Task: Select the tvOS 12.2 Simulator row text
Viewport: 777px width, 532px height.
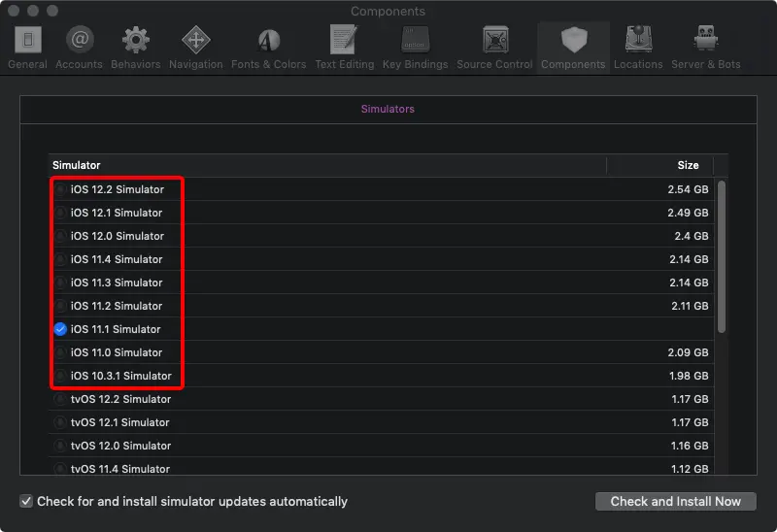Action: point(120,399)
